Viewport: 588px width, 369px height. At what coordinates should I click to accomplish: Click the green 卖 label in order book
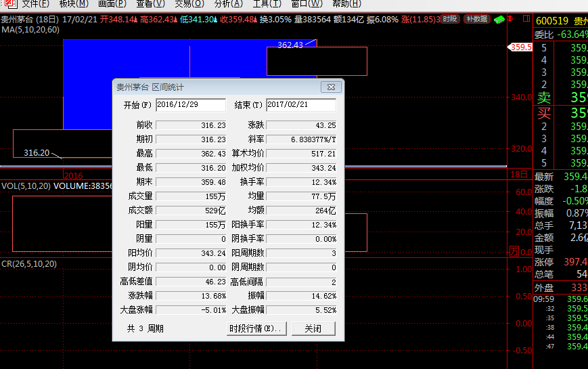coord(544,97)
